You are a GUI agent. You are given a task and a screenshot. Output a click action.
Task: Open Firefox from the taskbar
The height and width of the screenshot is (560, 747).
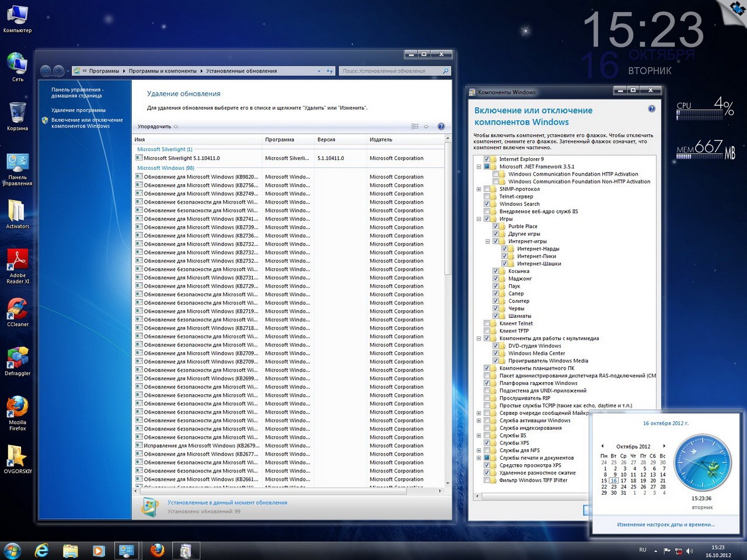tap(157, 550)
